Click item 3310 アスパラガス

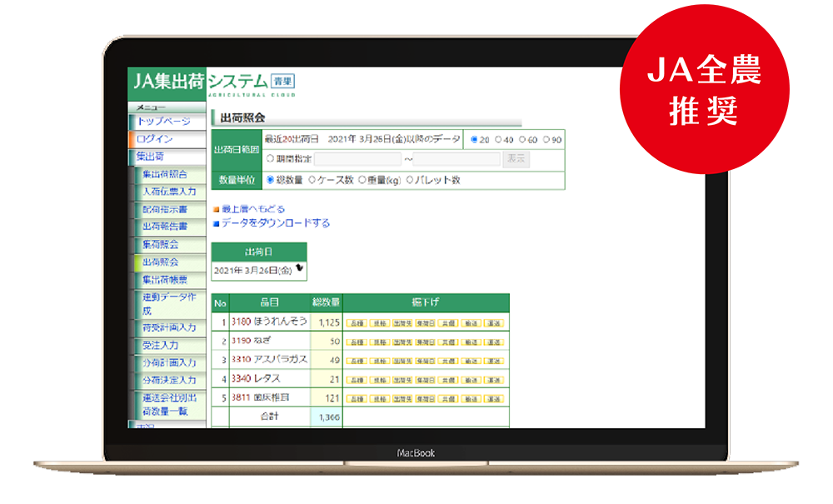tap(269, 360)
